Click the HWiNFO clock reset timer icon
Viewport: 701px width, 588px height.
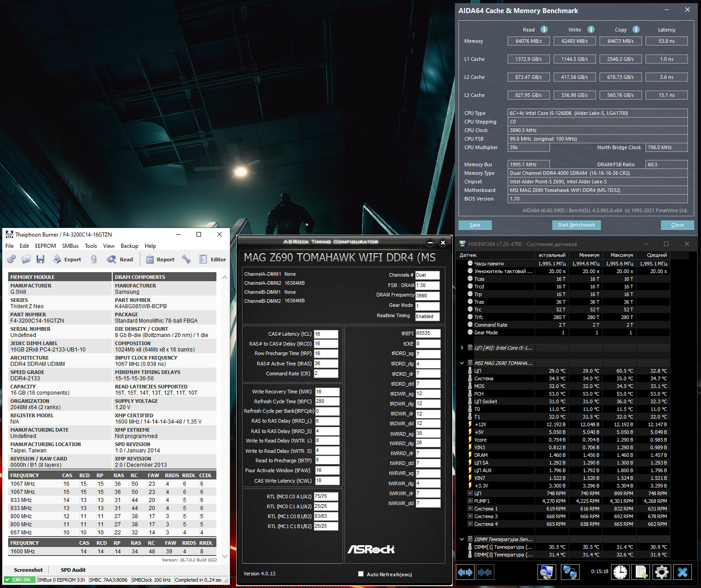click(620, 572)
